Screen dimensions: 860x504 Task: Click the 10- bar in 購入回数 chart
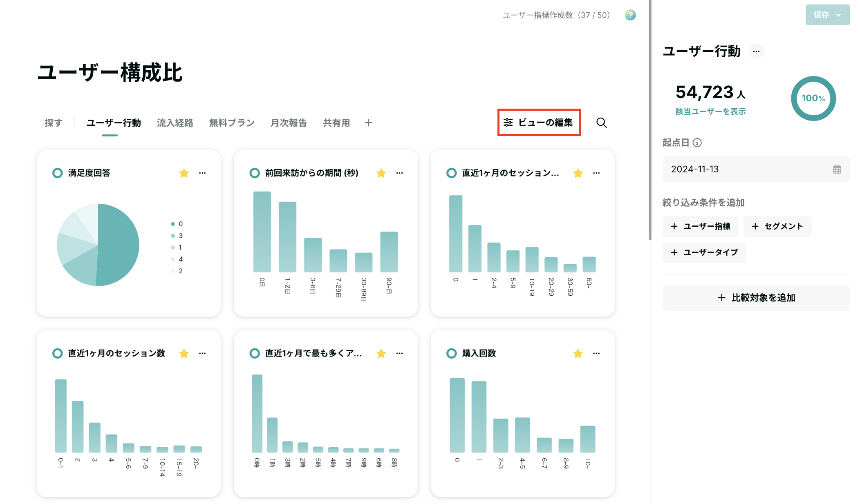coord(587,439)
